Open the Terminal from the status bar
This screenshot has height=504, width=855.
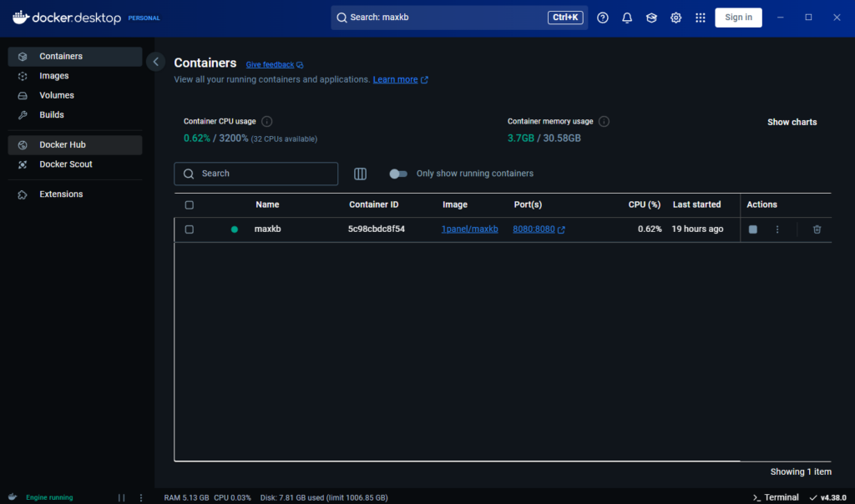click(776, 497)
